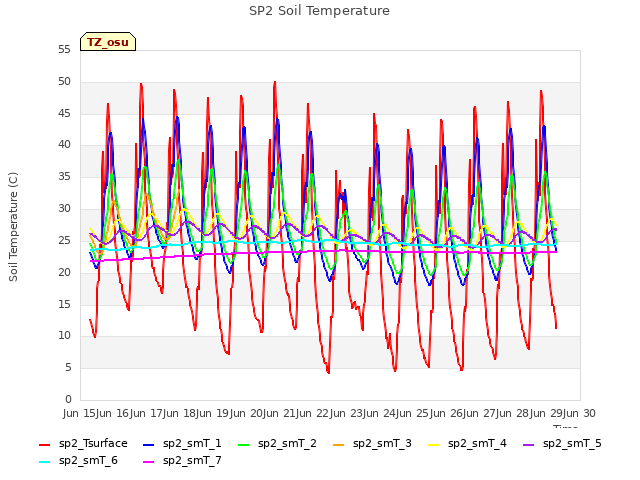Viewport: 640px width, 480px height.
Task: Click the 0 y-axis tick label
Action: (x=68, y=399)
